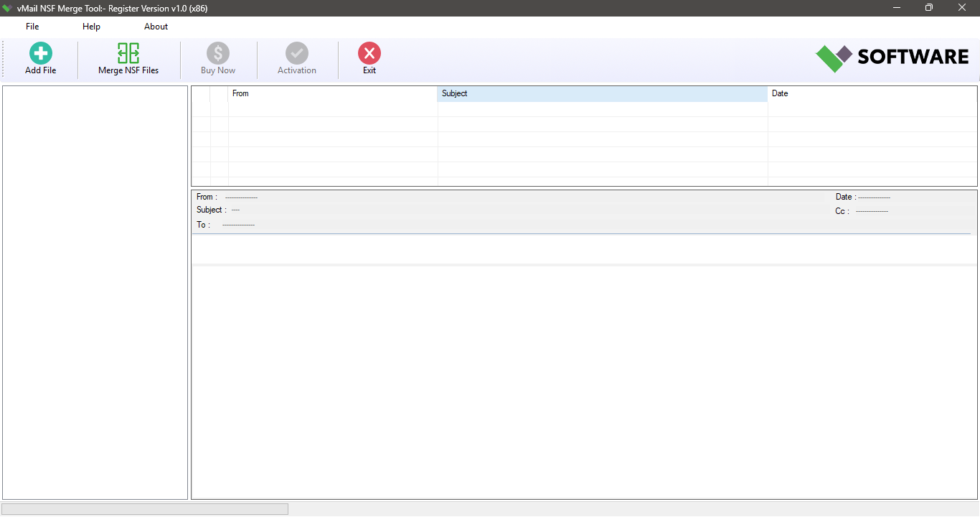
Task: Click the 'Date :' label in preview header
Action: pos(846,197)
